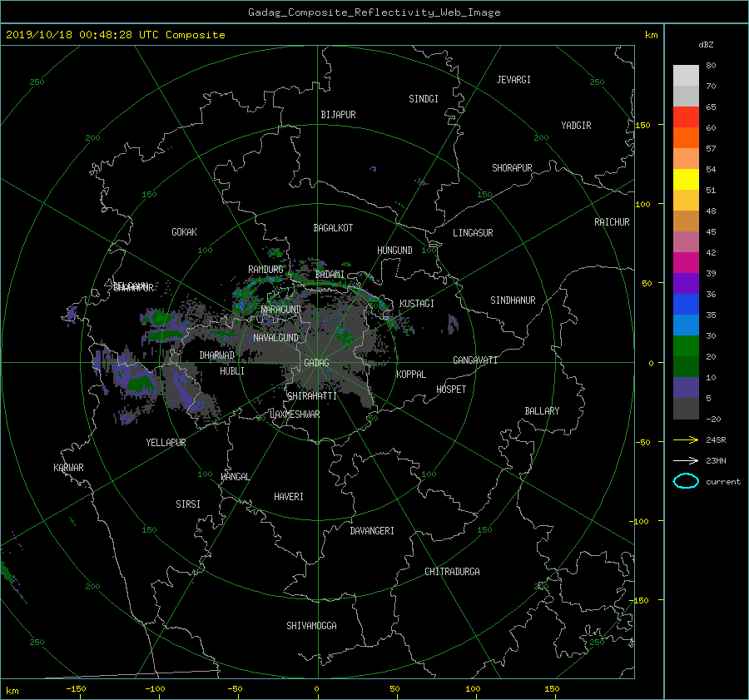Pick the dark gray swatch above -20 dBZ
This screenshot has width=749, height=700.
(x=686, y=408)
